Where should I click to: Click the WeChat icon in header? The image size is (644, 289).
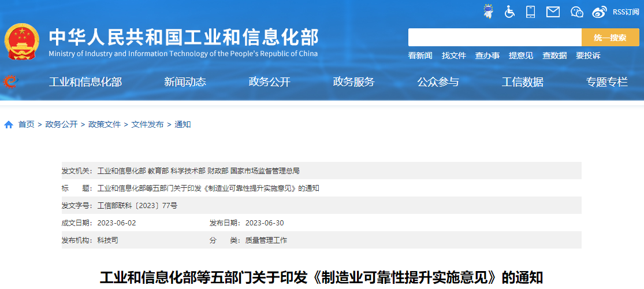576,12
